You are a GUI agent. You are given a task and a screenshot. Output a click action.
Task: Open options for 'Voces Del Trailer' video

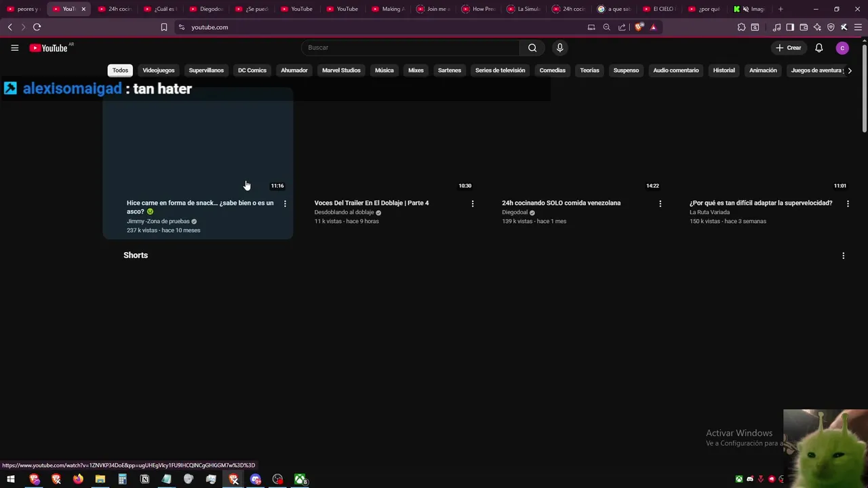click(x=473, y=203)
